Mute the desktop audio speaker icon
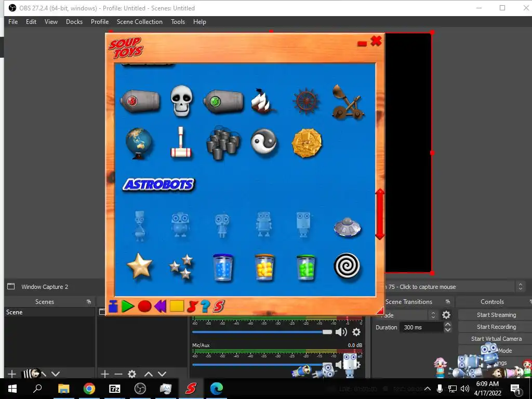This screenshot has height=399, width=532. (x=341, y=332)
